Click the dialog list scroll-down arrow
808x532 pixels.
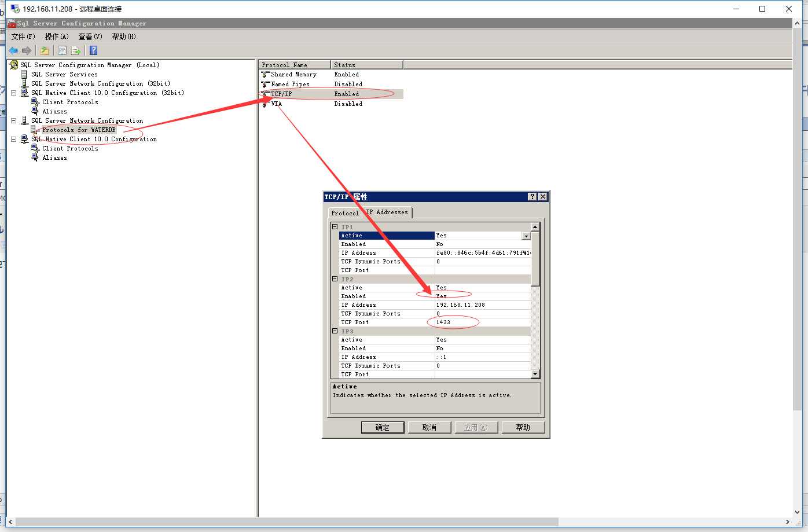point(535,374)
